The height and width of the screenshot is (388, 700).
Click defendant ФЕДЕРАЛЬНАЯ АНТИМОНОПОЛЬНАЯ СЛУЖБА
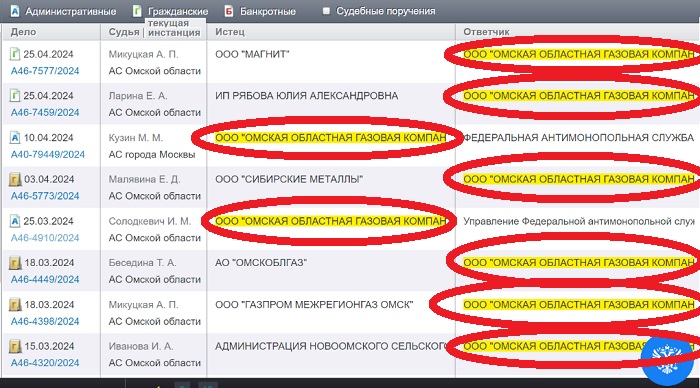coord(579,138)
